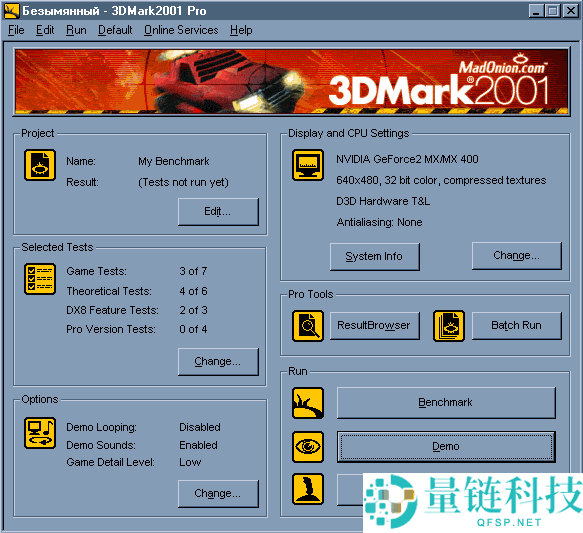
Task: Click '(Tests not run yet)' result text
Action: [183, 182]
